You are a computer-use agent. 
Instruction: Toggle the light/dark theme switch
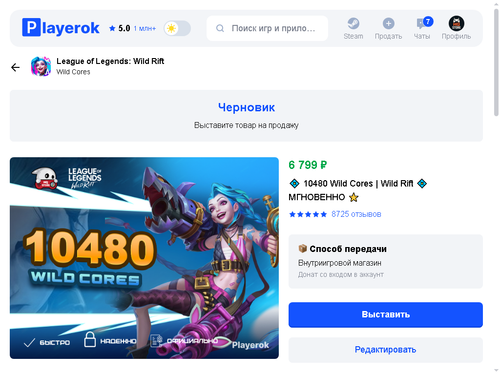pyautogui.click(x=177, y=28)
